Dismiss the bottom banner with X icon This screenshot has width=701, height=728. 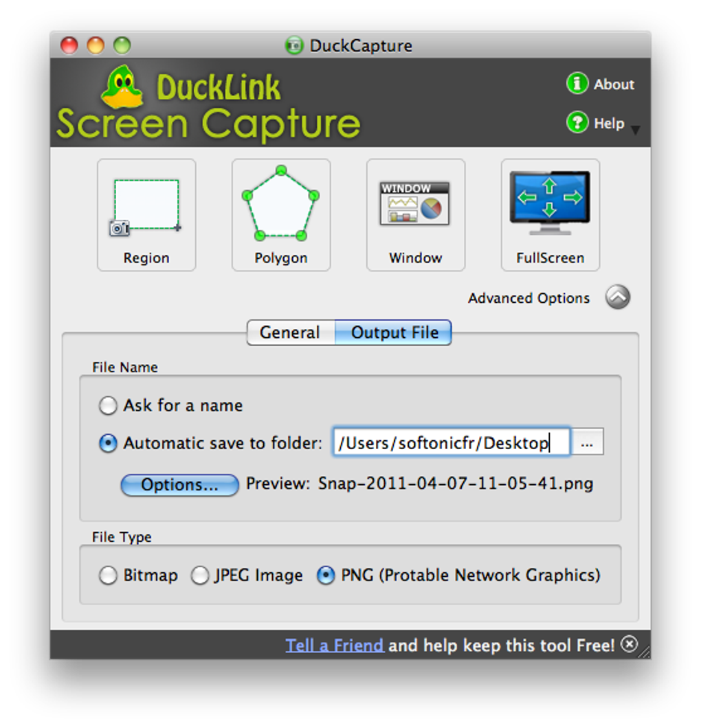click(x=630, y=644)
